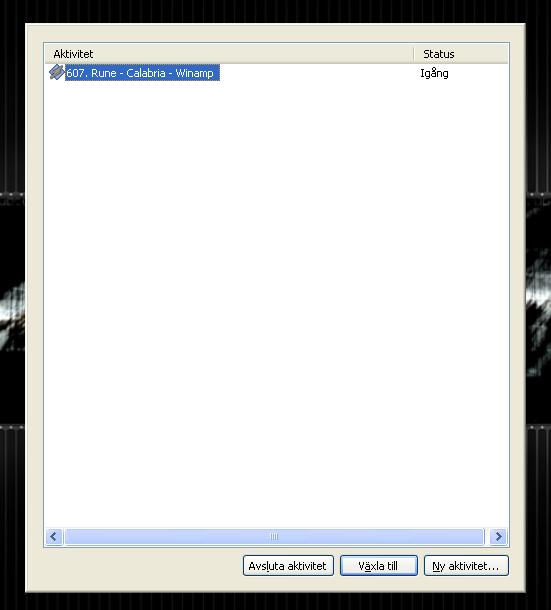The height and width of the screenshot is (610, 551).
Task: Sort the list by the Aktivitet column header
Action: pyautogui.click(x=229, y=54)
